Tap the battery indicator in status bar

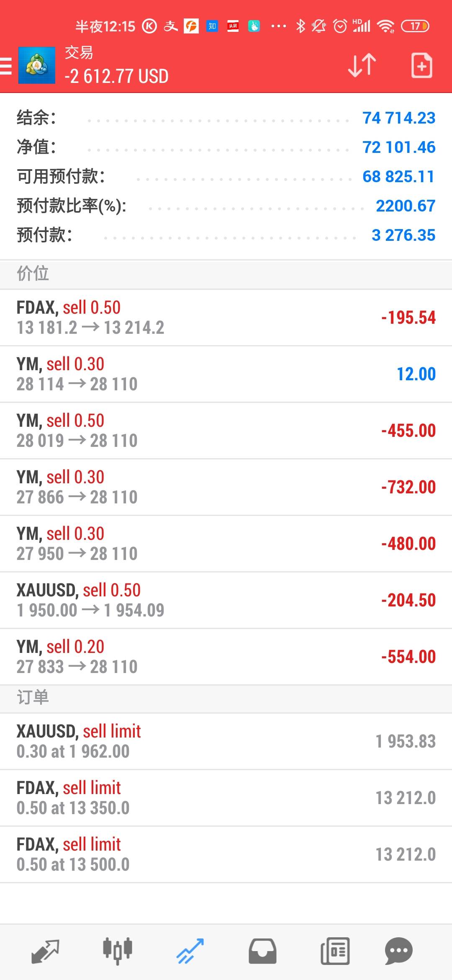tap(415, 26)
